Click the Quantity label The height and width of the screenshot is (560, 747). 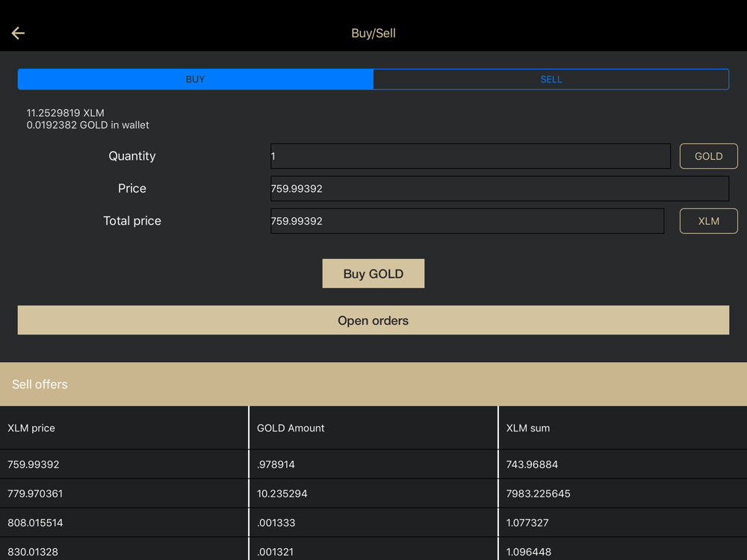pyautogui.click(x=132, y=156)
